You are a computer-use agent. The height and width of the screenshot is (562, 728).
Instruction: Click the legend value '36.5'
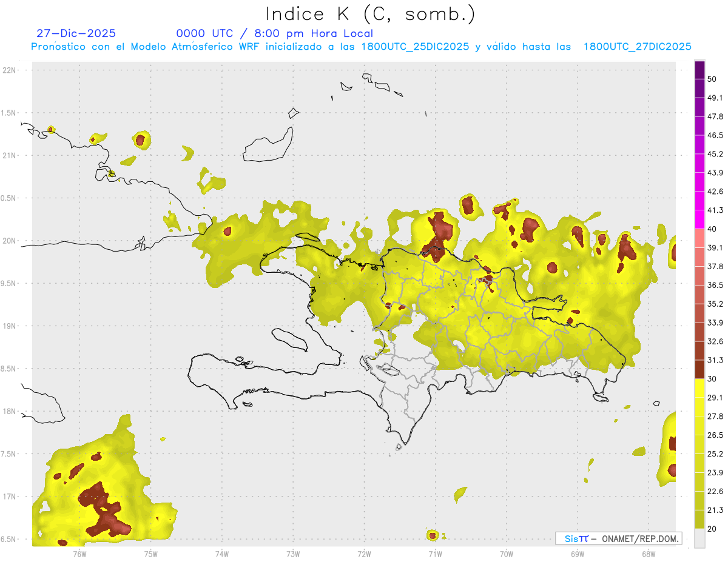pyautogui.click(x=715, y=285)
